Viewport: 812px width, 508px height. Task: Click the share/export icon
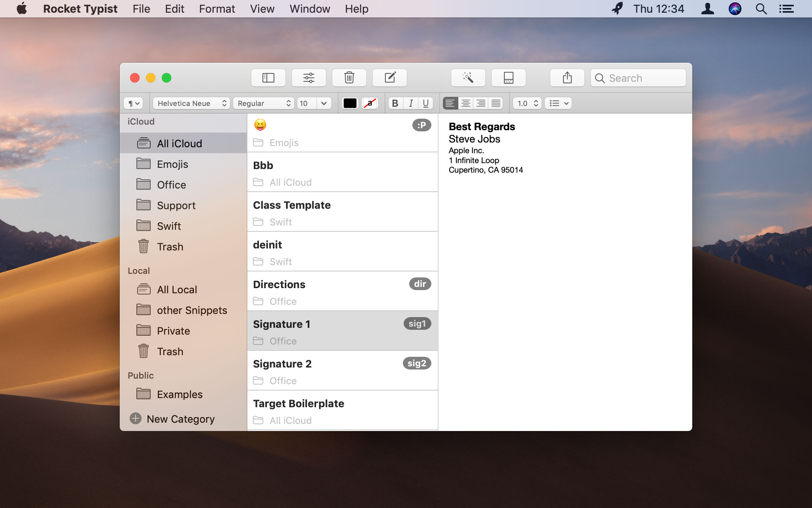pos(567,77)
